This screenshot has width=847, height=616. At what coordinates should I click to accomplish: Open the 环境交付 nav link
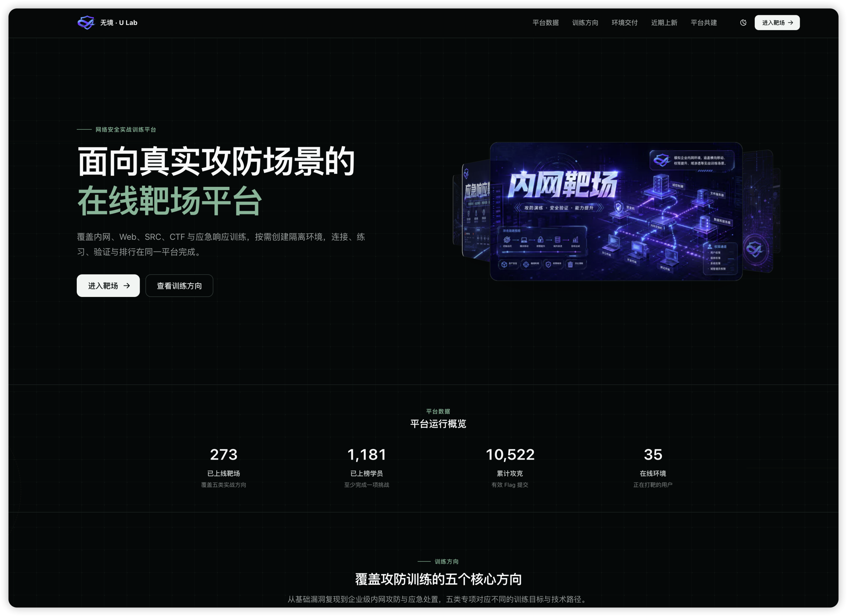click(x=624, y=22)
